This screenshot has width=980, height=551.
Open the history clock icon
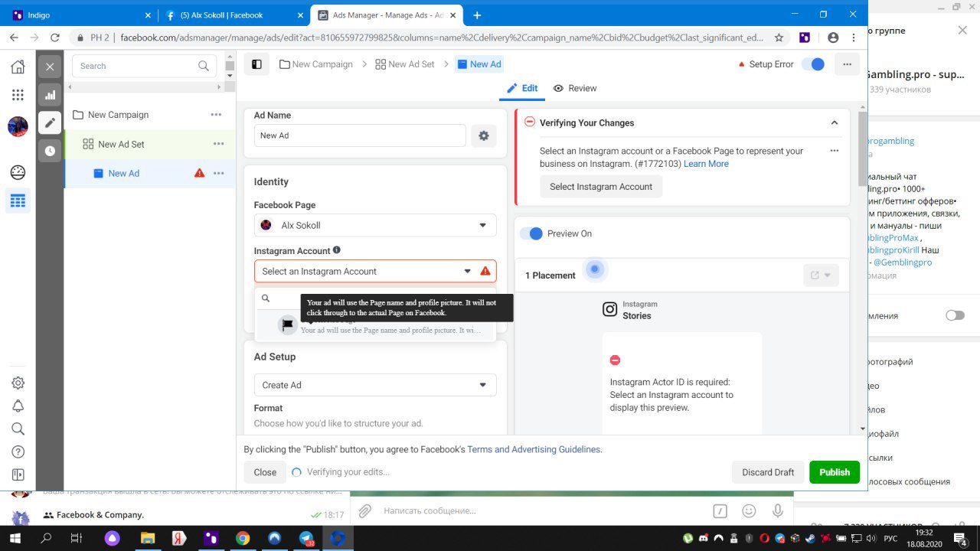[50, 151]
